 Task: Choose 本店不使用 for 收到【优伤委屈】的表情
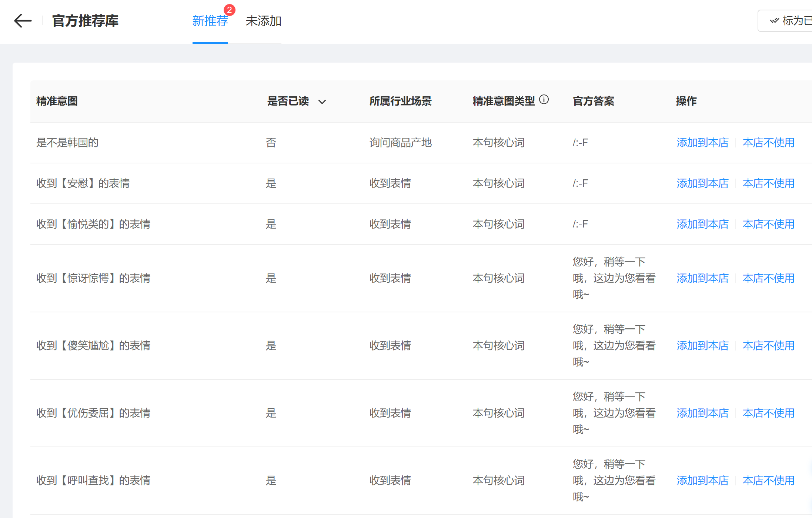click(x=768, y=413)
